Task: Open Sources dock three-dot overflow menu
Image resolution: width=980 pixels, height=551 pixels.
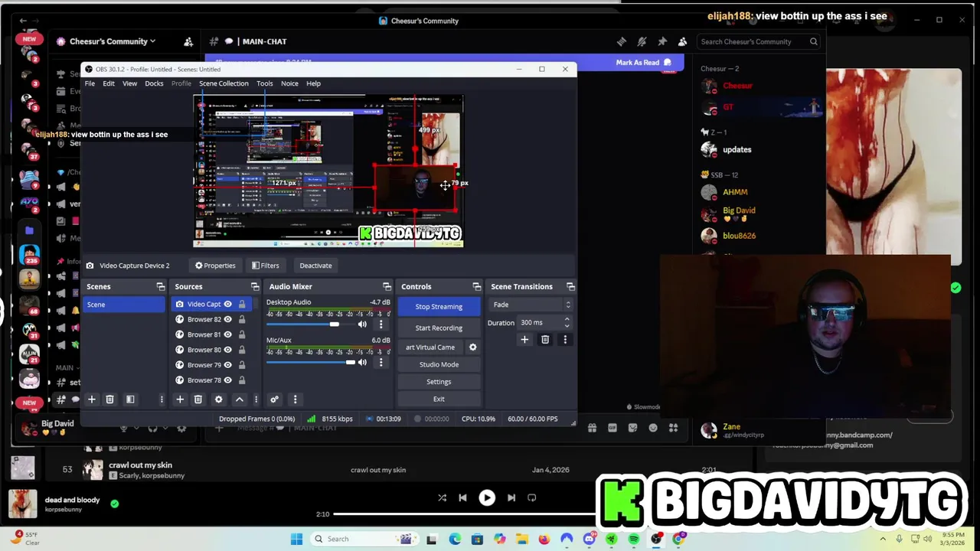Action: 256,399
